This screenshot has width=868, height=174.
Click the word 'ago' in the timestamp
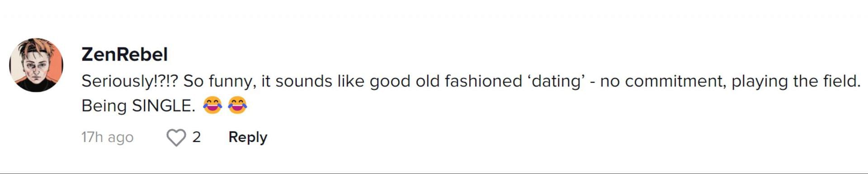tap(121, 138)
